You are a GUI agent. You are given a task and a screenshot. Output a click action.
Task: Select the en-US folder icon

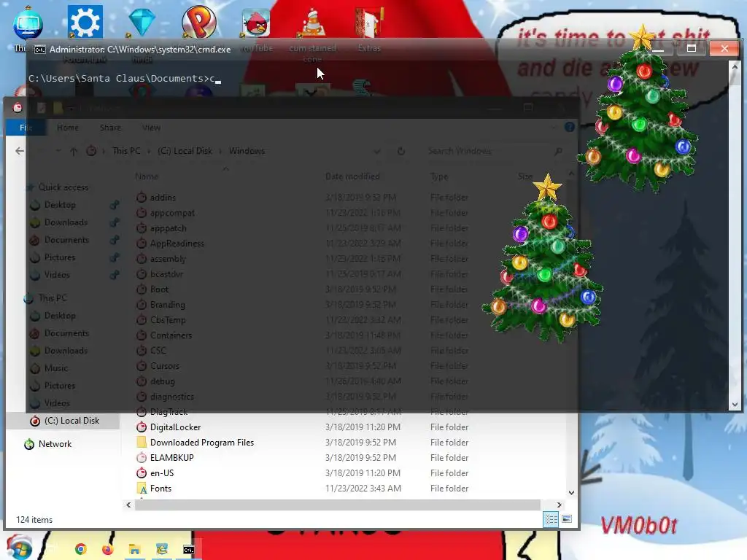[142, 472]
